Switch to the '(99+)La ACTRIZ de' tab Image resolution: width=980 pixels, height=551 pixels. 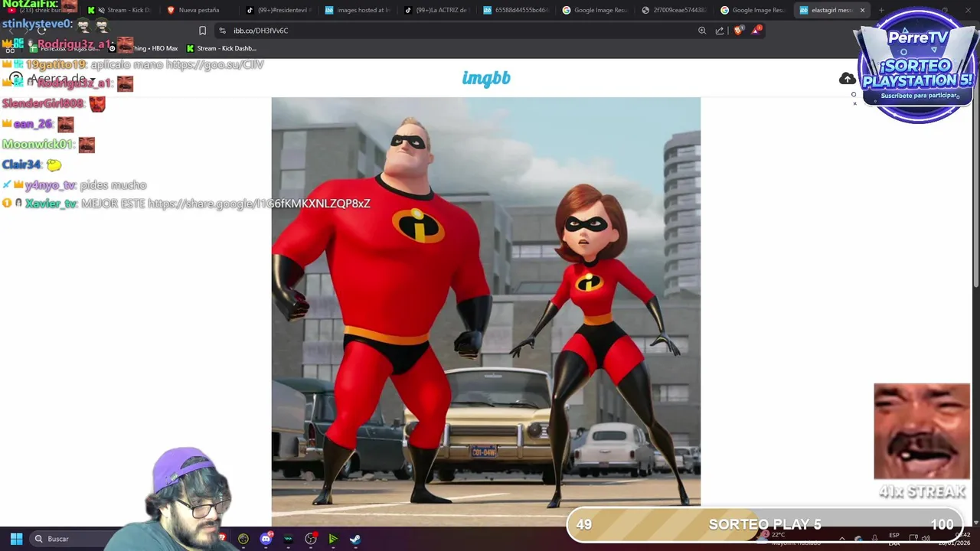point(438,10)
